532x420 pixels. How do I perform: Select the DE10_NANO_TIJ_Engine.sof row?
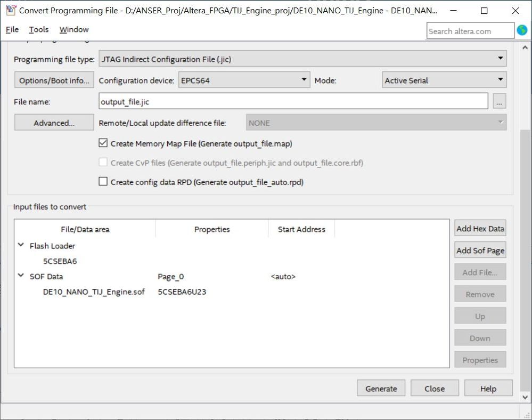[x=94, y=292]
